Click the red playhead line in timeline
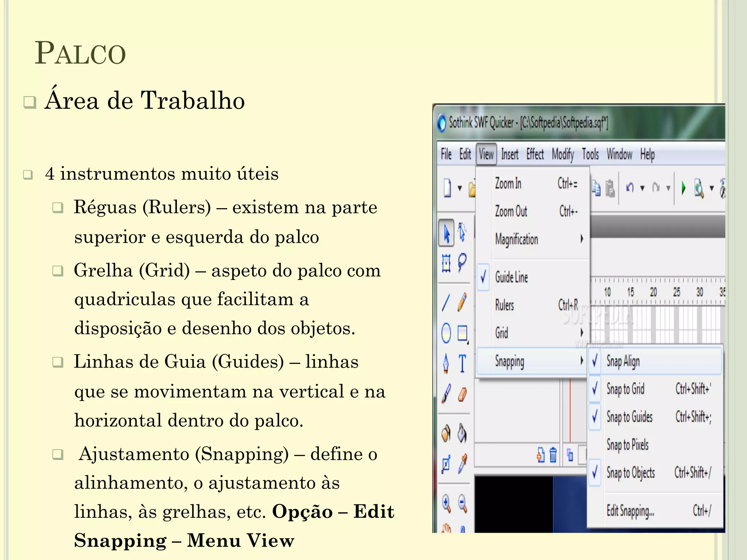 pyautogui.click(x=570, y=411)
